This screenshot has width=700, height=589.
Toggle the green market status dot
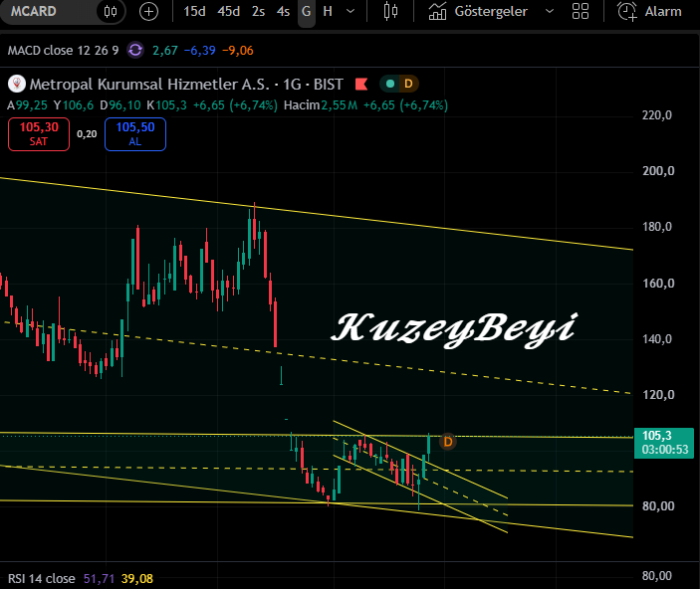389,84
